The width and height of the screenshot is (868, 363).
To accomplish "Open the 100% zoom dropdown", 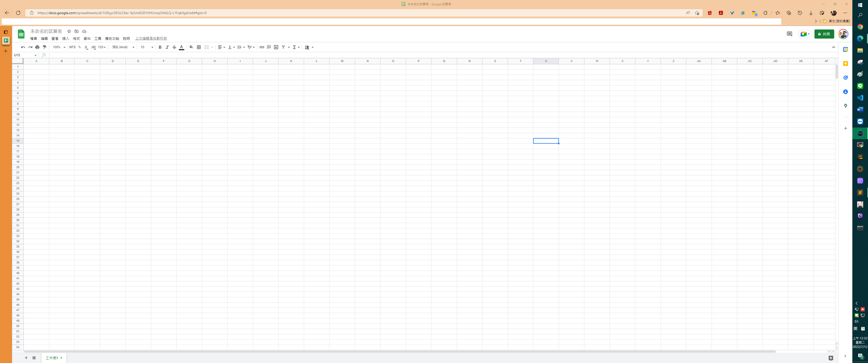I will [59, 47].
